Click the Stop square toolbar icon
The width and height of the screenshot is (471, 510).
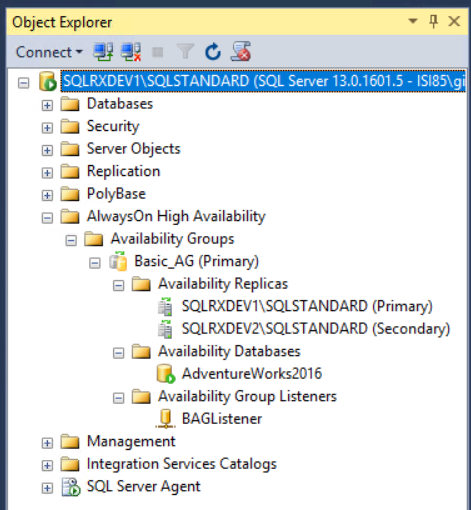[x=158, y=52]
